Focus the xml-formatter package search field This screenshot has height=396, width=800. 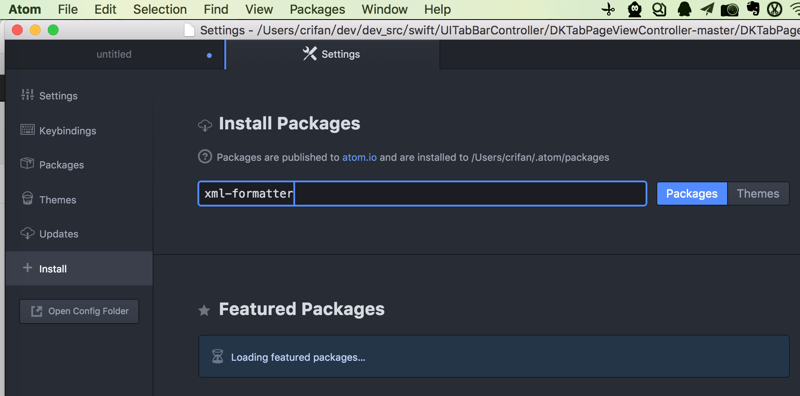[422, 193]
